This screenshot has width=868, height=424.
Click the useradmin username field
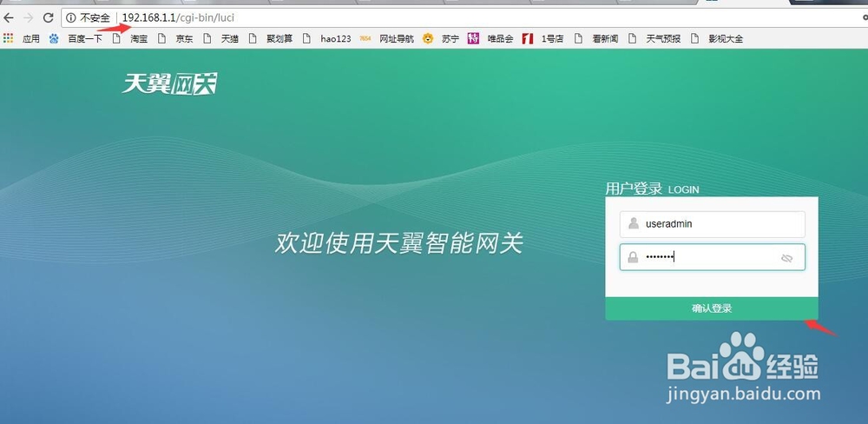click(x=712, y=224)
